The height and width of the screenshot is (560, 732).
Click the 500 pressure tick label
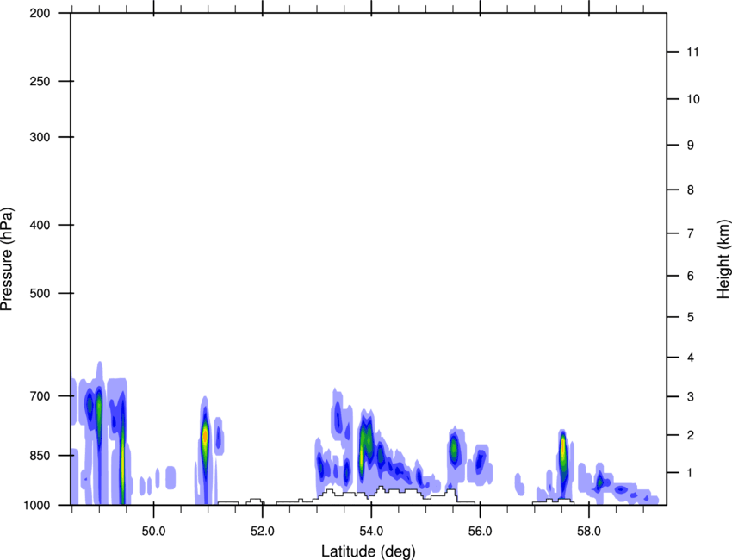pos(40,293)
